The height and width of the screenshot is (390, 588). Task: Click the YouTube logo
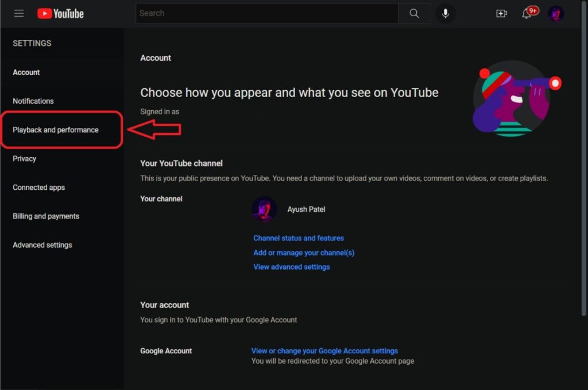tap(60, 13)
